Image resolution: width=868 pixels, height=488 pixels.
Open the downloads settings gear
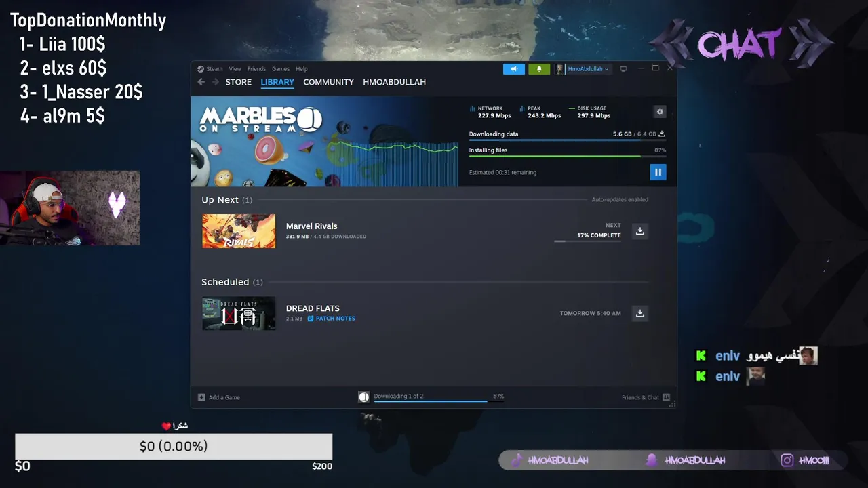[660, 112]
